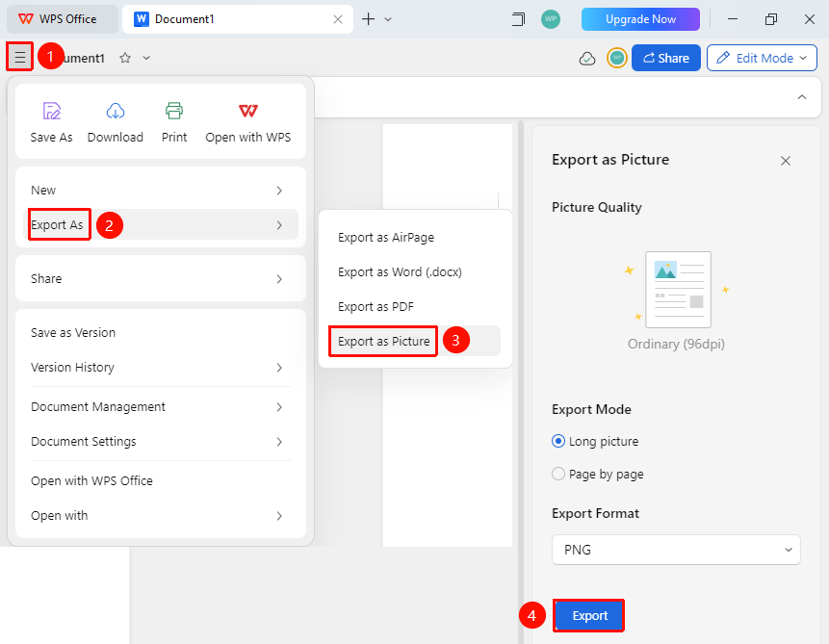
Task: Close the Export as Picture panel
Action: coord(786,161)
